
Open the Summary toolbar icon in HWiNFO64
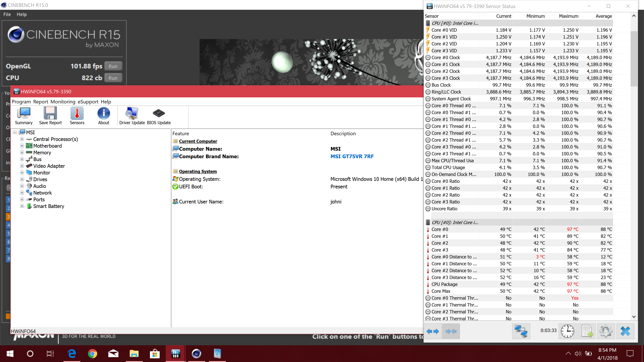[x=24, y=116]
